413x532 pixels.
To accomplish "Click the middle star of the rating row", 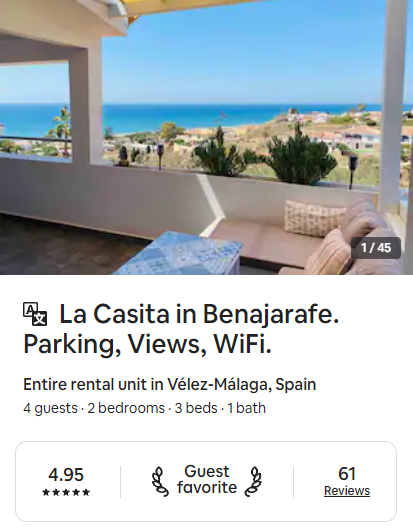I will [66, 492].
